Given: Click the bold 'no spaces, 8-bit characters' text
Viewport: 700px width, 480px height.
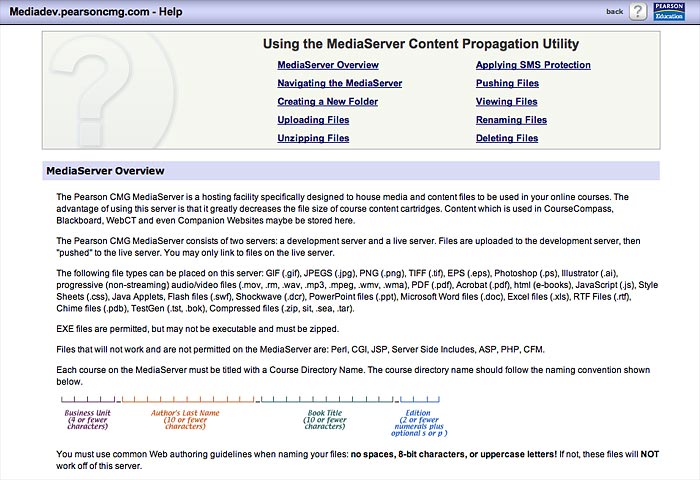Looking at the screenshot, I should 454,455.
